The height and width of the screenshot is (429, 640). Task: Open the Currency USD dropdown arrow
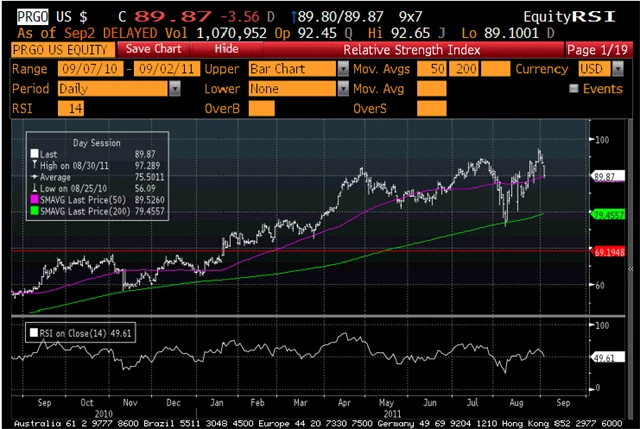[x=618, y=69]
